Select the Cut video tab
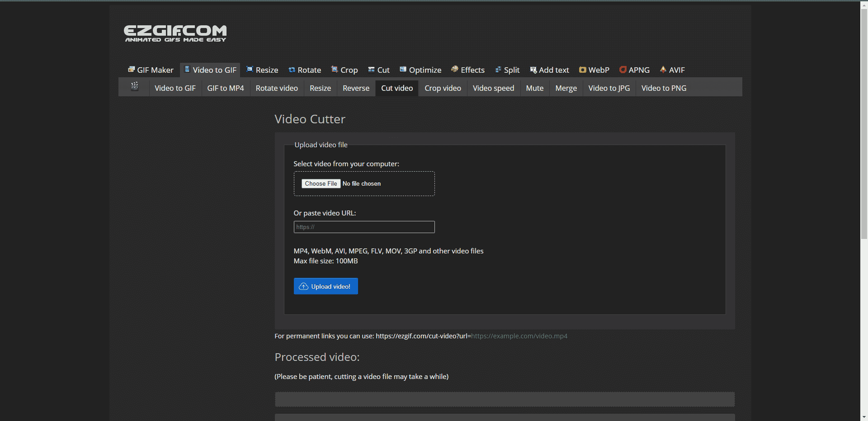Screen dimensions: 868x421 [x=397, y=88]
